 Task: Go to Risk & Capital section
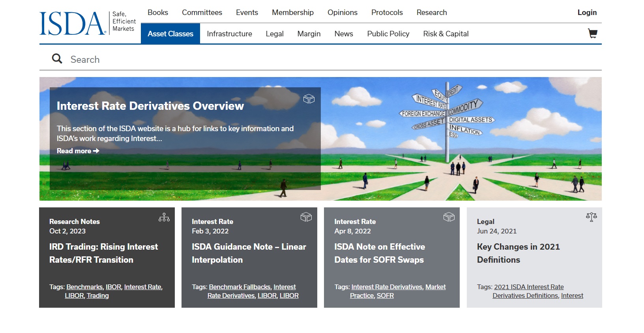tap(446, 34)
